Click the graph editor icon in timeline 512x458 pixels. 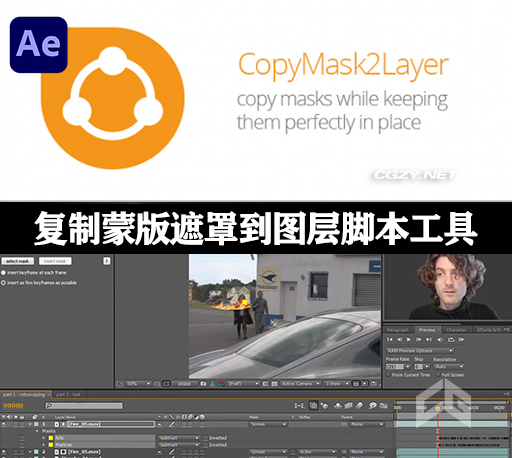coord(384,406)
